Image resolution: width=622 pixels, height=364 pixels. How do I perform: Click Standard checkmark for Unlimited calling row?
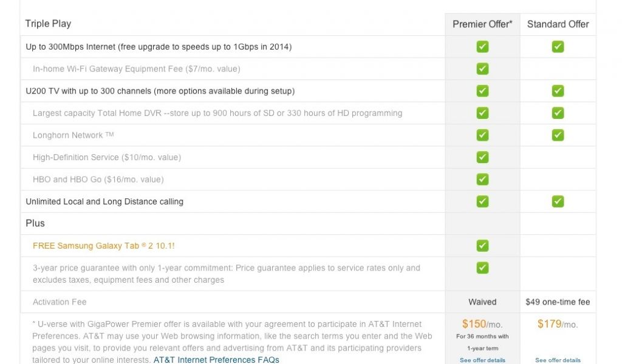558,201
